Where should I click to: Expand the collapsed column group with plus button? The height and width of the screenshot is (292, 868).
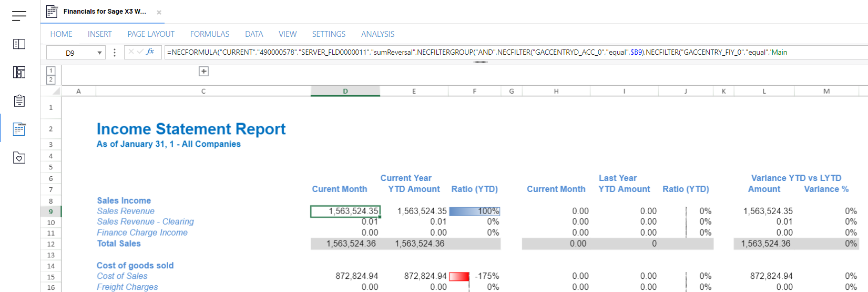coord(204,72)
